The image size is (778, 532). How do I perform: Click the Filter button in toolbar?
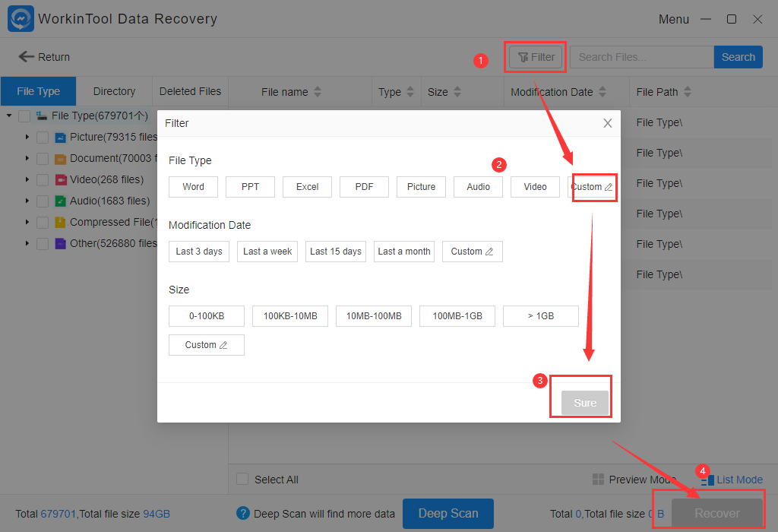click(536, 57)
